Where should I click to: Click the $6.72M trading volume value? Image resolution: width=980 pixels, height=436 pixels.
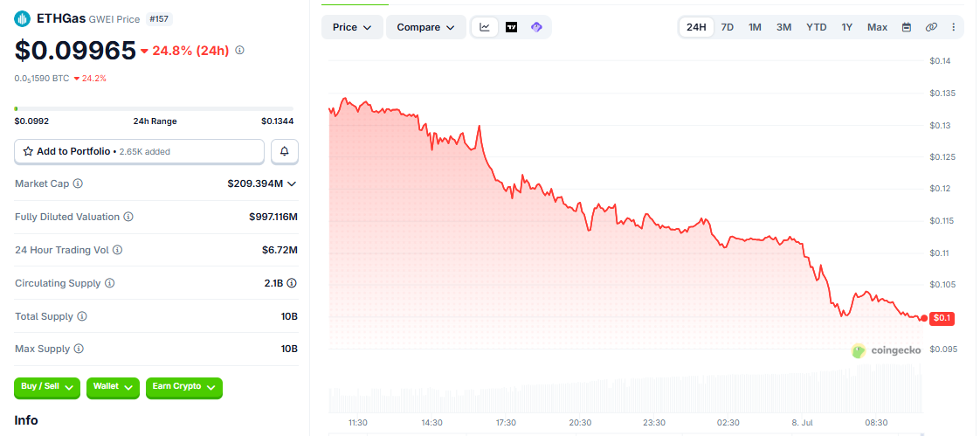[x=280, y=250]
